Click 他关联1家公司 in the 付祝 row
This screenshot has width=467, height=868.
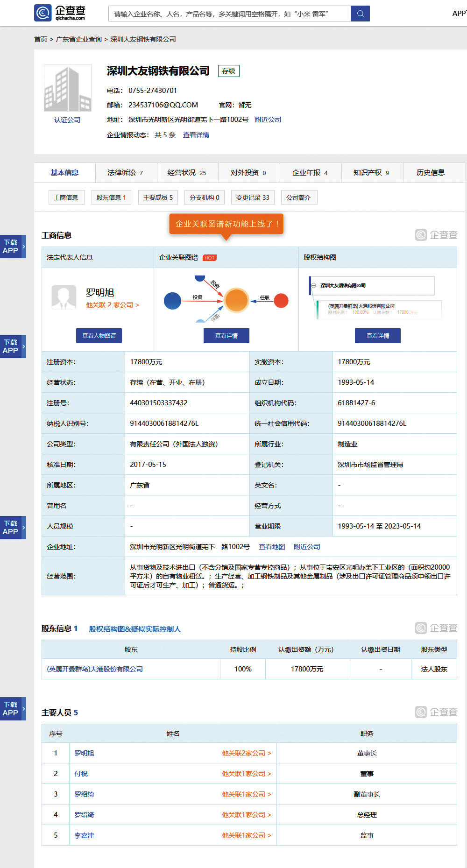pos(247,774)
